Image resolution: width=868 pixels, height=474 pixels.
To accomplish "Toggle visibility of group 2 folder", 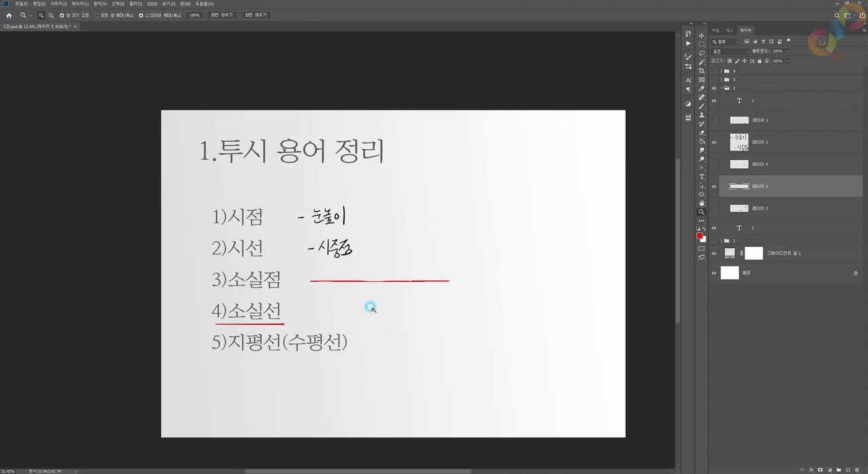I will tap(713, 88).
